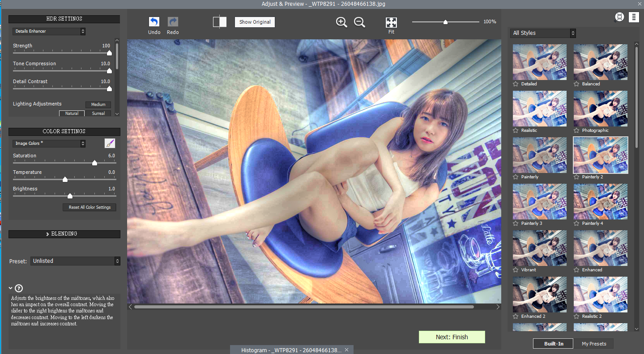Click the preview scroll right arrow

[x=498, y=307]
